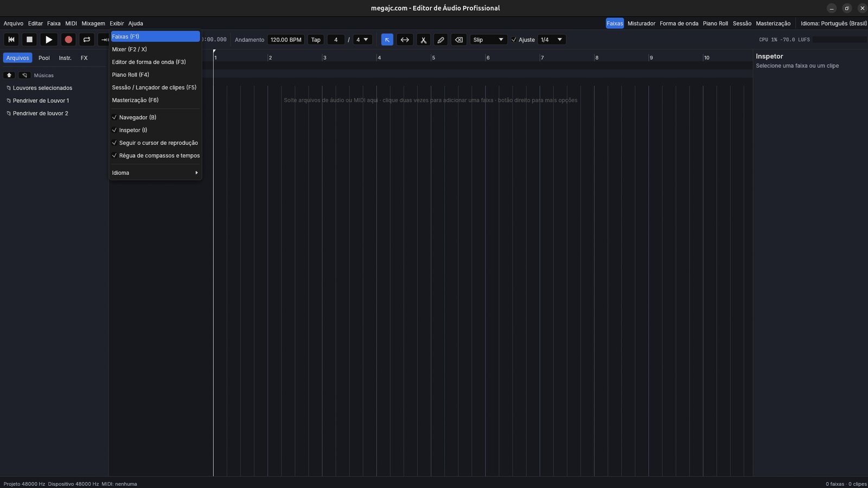The height and width of the screenshot is (488, 868).
Task: Uncheck Navegador (B) in the menu
Action: [x=156, y=117]
